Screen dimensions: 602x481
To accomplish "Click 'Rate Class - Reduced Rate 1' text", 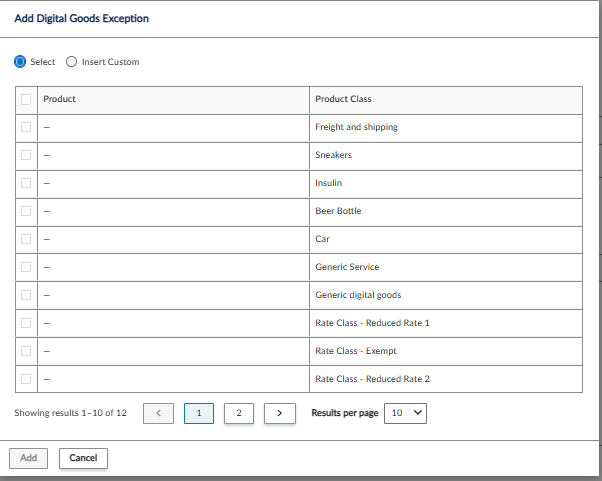I will tap(372, 323).
